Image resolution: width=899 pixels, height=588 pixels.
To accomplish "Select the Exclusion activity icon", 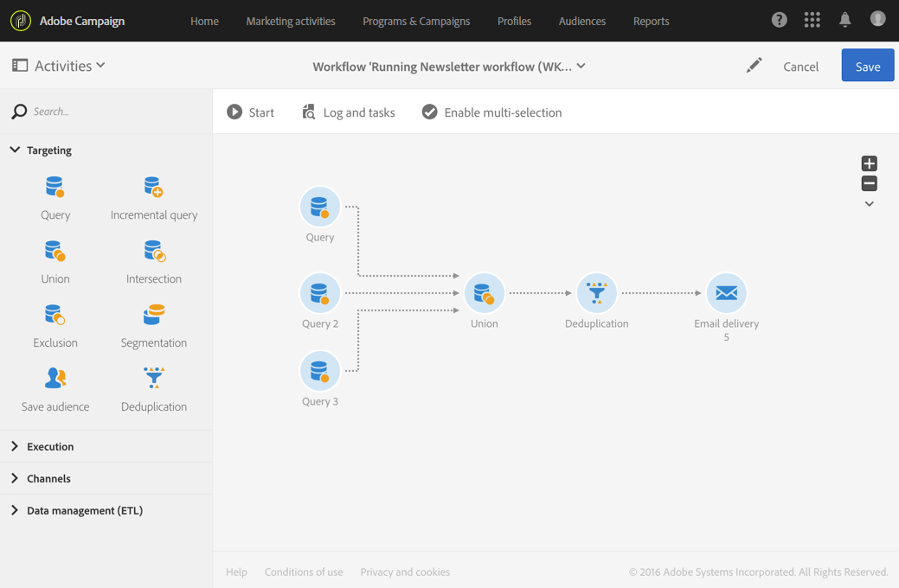I will 55,315.
